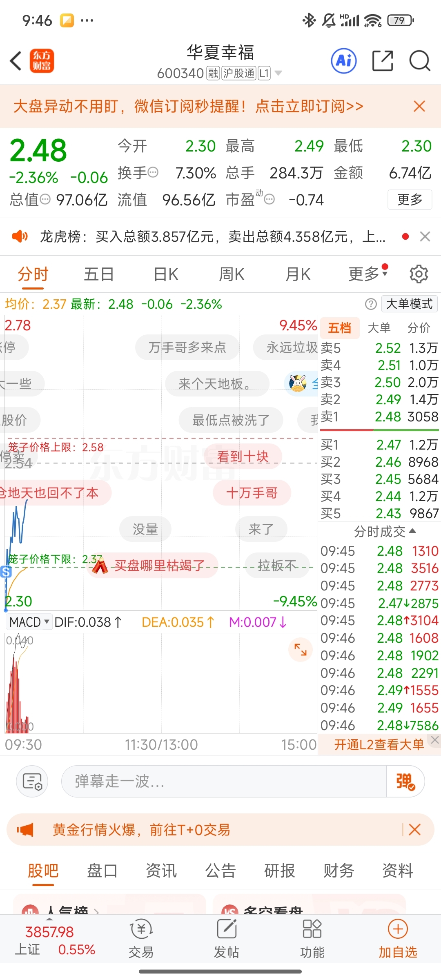
Task: Tap the 换手 info icon
Action: (153, 172)
